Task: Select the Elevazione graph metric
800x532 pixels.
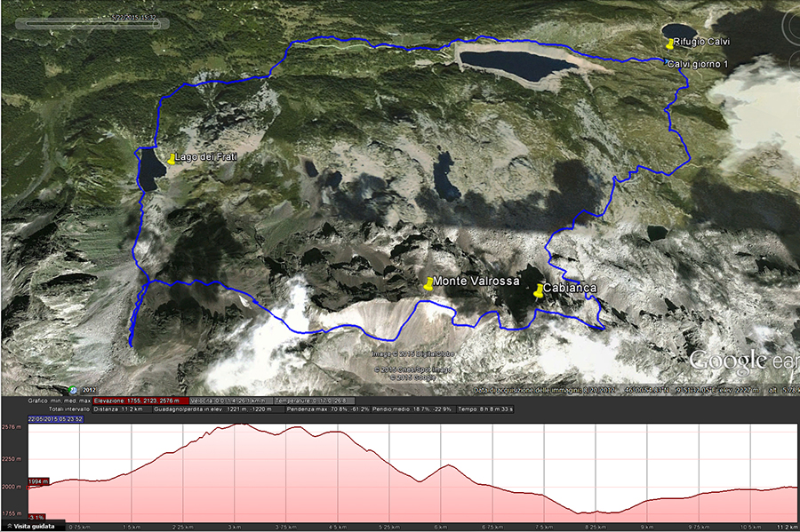Action: coord(140,401)
